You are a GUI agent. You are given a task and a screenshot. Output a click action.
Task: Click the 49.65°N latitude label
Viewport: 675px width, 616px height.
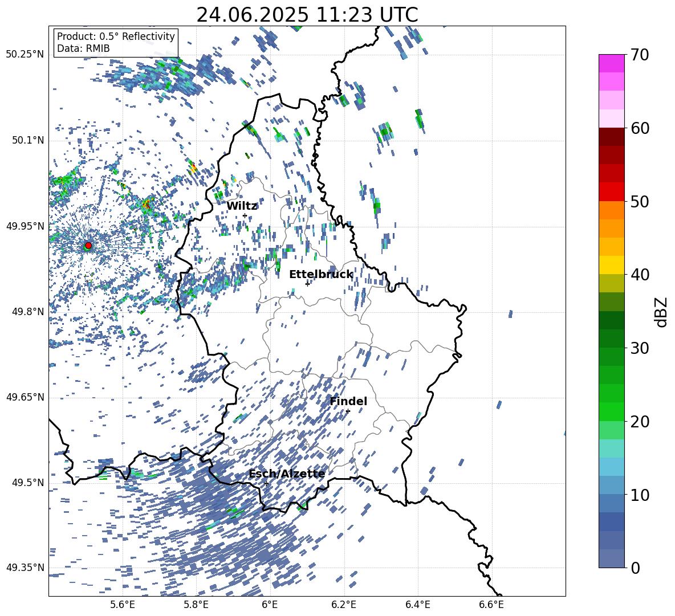[x=25, y=397]
